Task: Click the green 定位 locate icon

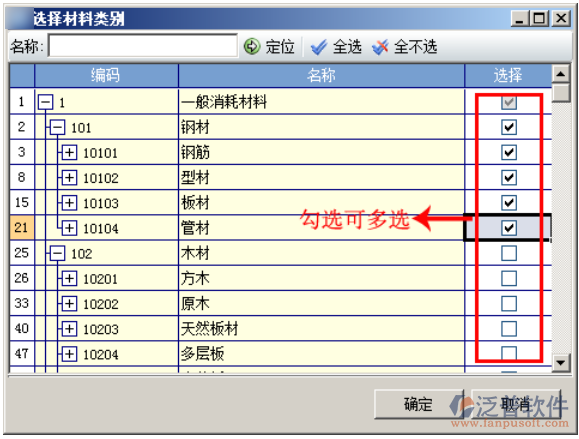Action: coord(252,47)
